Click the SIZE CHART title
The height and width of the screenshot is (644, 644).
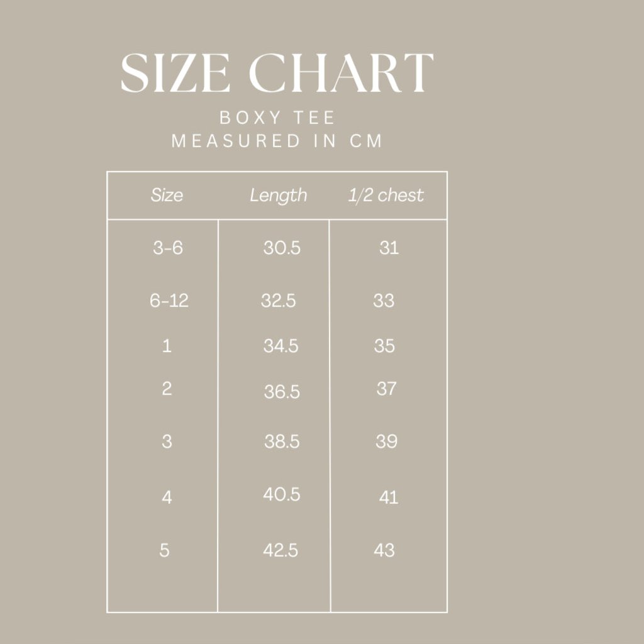tap(277, 74)
